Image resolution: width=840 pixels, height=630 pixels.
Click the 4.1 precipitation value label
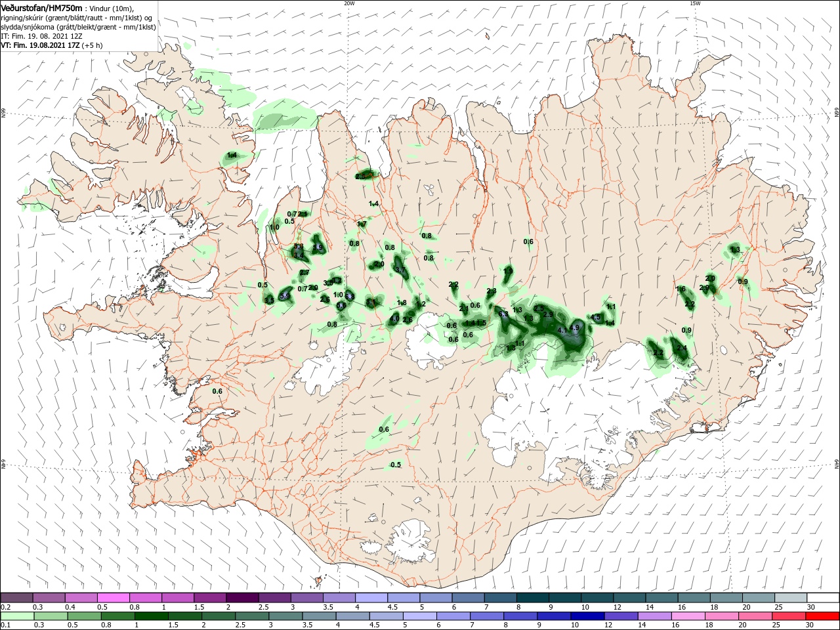[562, 330]
